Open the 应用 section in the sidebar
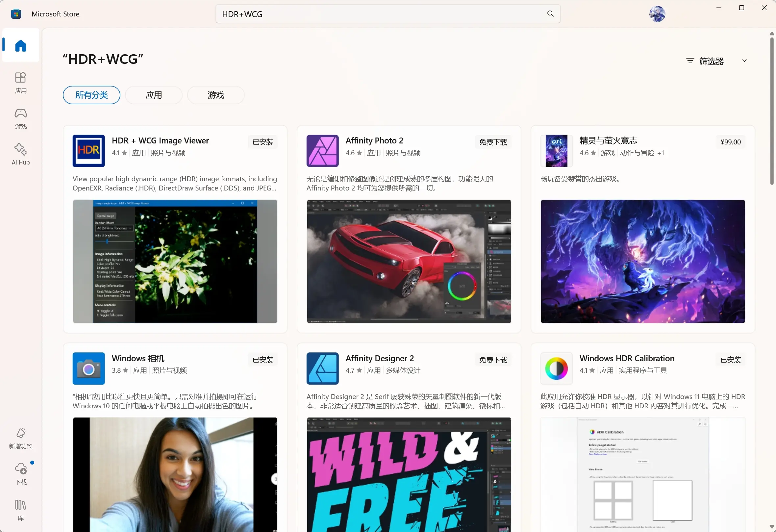 coord(20,83)
